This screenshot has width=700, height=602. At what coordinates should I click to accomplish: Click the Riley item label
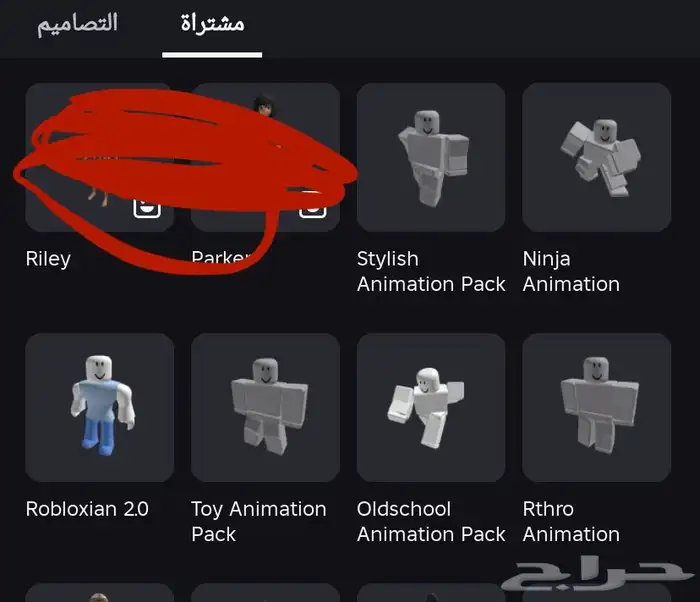pyautogui.click(x=48, y=259)
